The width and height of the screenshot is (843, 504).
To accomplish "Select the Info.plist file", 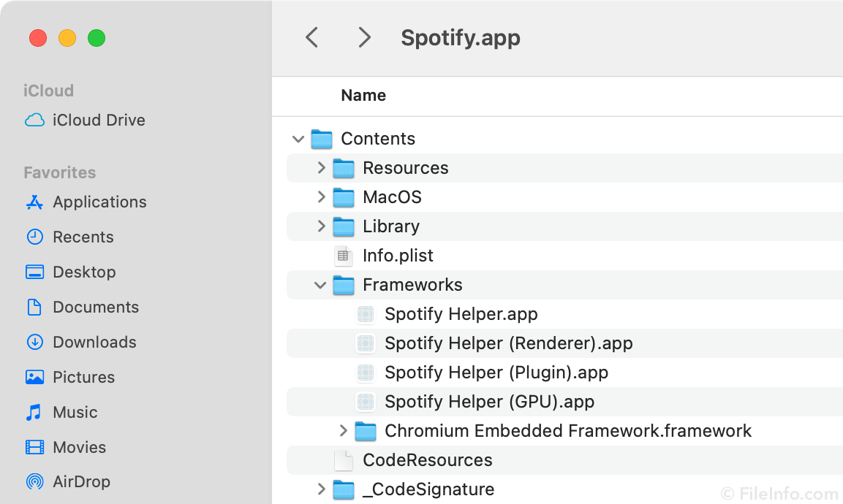I will 398,256.
